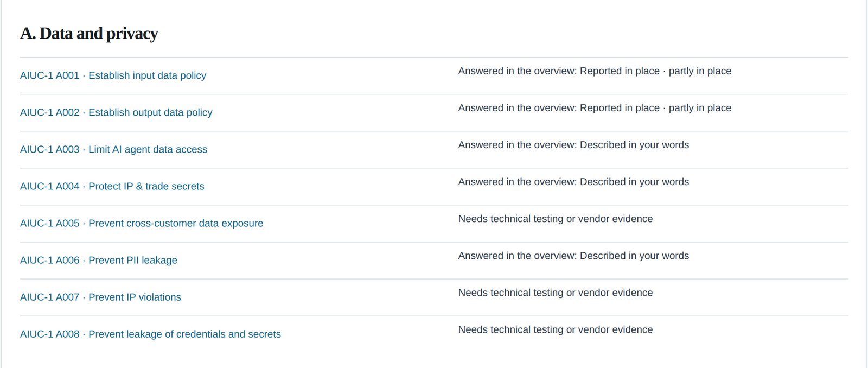Open AIUC-1 A006 Prevent PII leakage link
Viewport: 868px width, 368px height.
(99, 260)
